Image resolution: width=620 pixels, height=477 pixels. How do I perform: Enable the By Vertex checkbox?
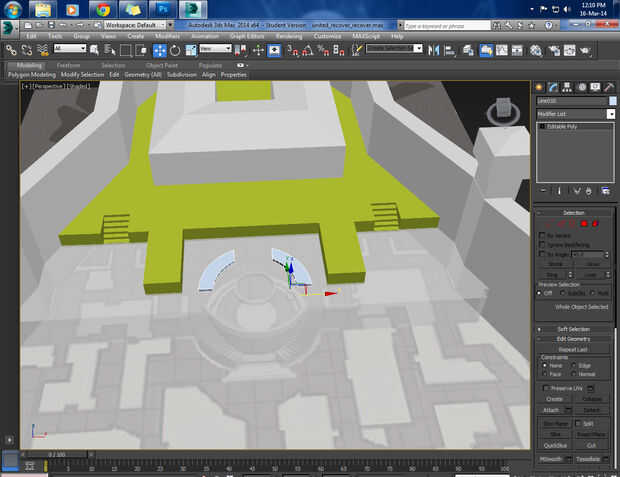click(544, 235)
